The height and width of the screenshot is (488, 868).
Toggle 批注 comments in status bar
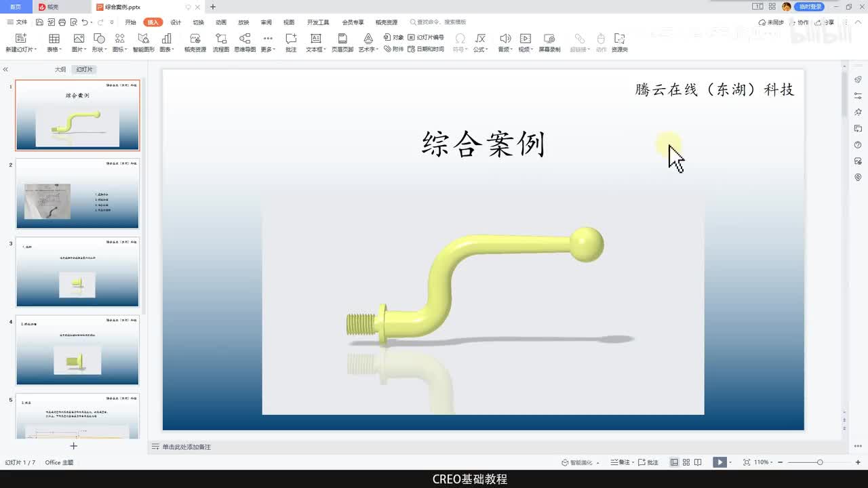point(649,462)
